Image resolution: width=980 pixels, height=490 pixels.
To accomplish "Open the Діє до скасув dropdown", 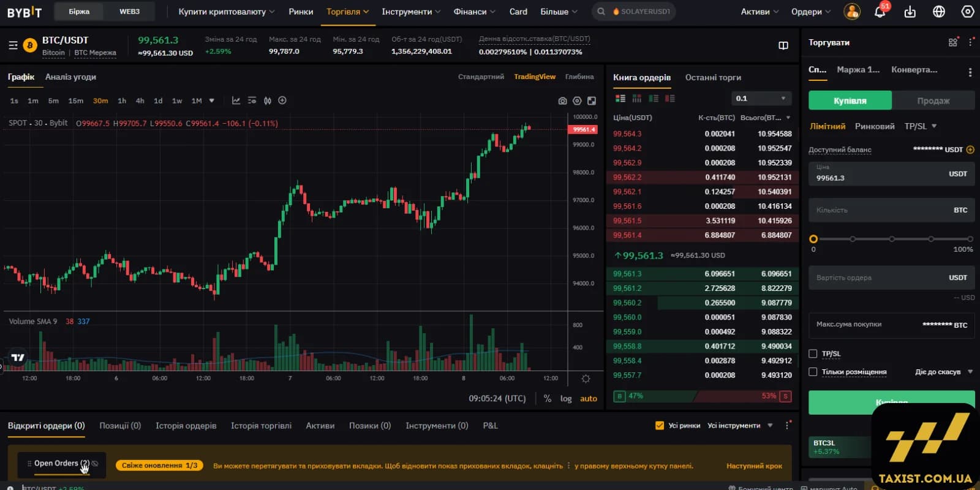I will tap(944, 372).
